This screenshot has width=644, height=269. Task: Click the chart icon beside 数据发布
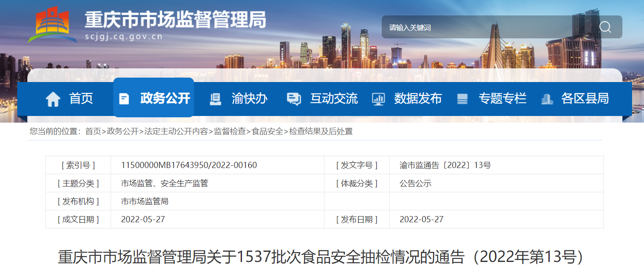pyautogui.click(x=378, y=99)
